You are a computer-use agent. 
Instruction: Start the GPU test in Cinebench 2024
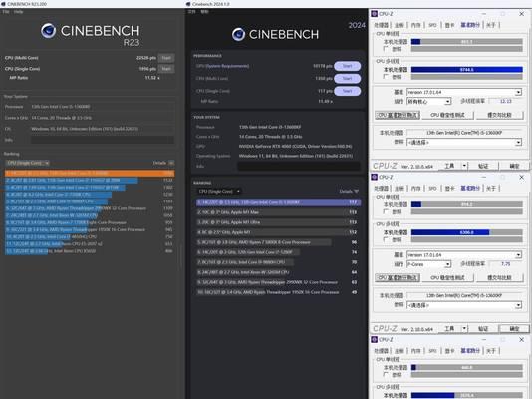[347, 66]
